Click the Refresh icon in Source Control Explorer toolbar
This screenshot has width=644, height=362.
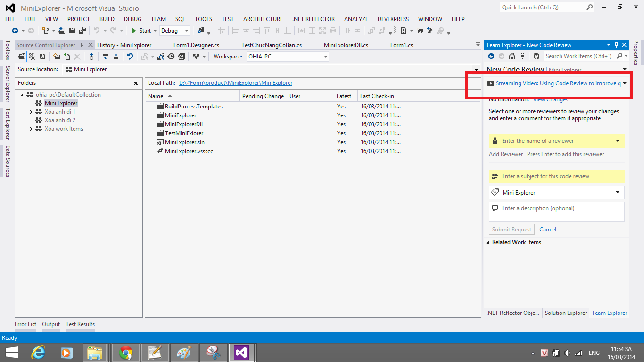click(42, 57)
